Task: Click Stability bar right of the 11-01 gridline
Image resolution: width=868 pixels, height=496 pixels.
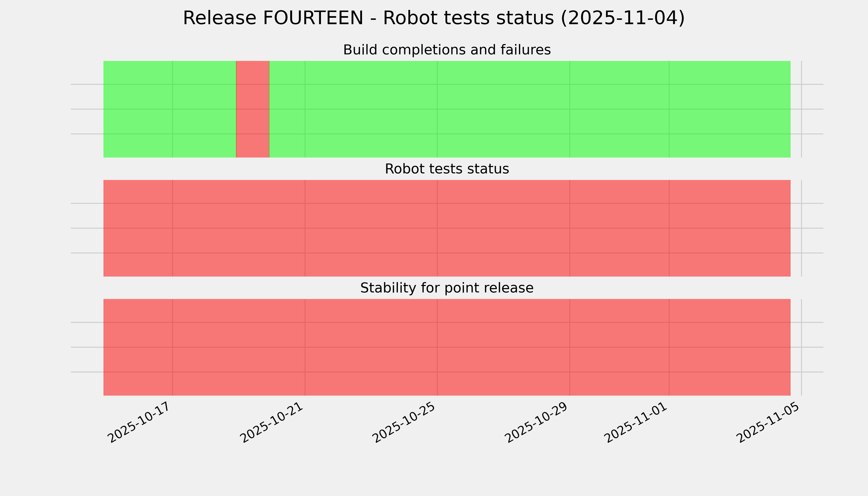Action: [x=729, y=347]
